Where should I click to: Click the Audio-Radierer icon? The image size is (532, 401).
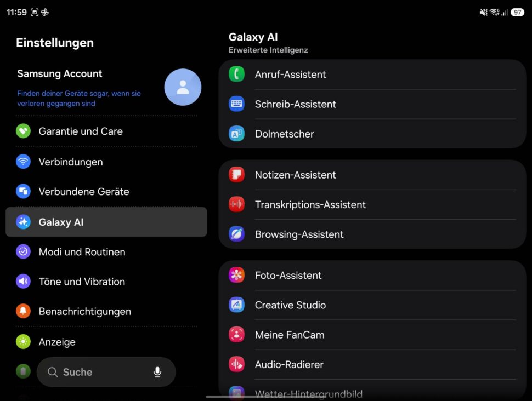click(x=236, y=364)
